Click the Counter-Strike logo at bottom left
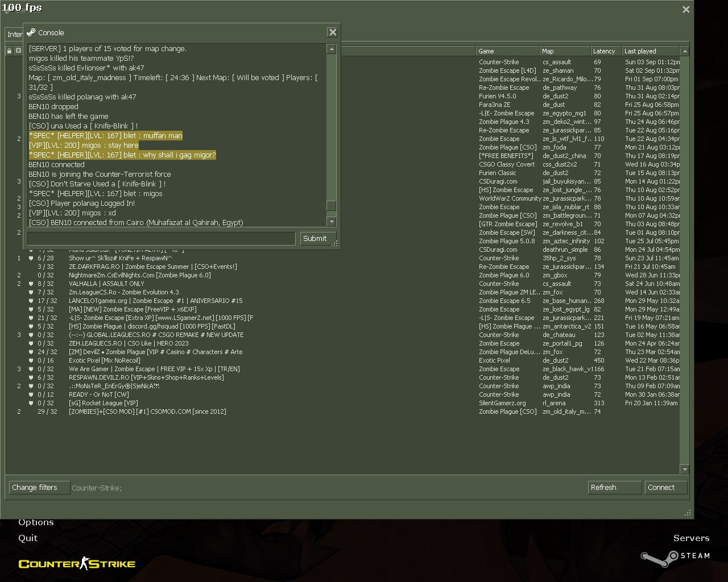 coord(77,563)
